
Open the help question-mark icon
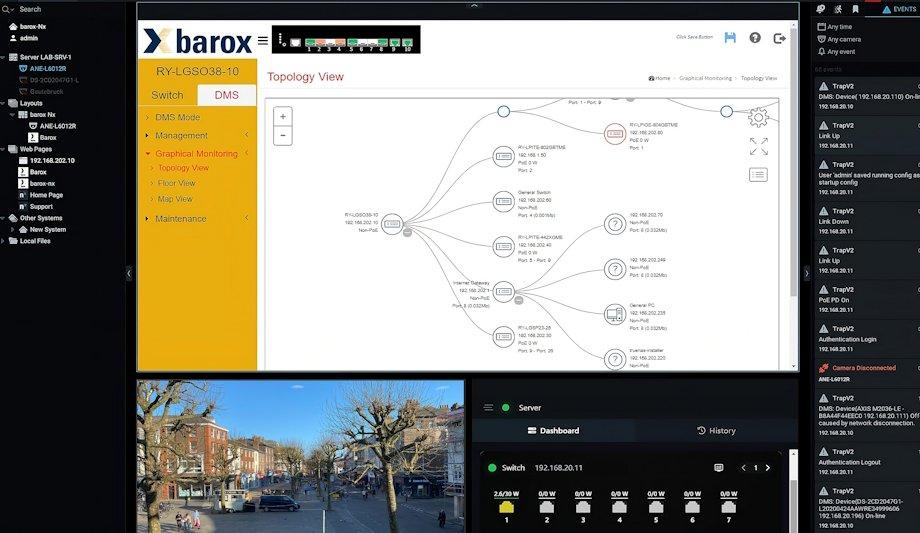tap(755, 38)
